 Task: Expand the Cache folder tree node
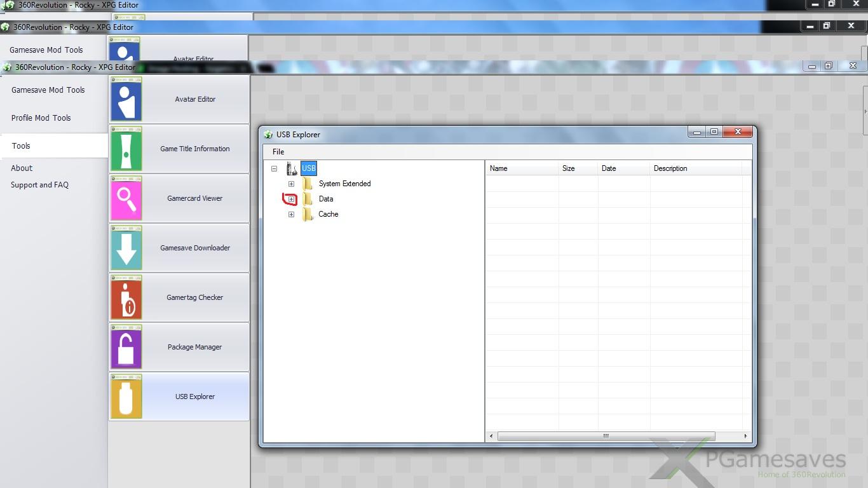coord(291,214)
